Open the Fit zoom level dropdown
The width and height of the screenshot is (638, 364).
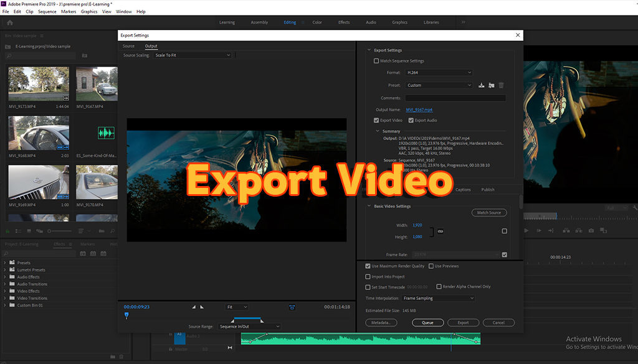[237, 307]
